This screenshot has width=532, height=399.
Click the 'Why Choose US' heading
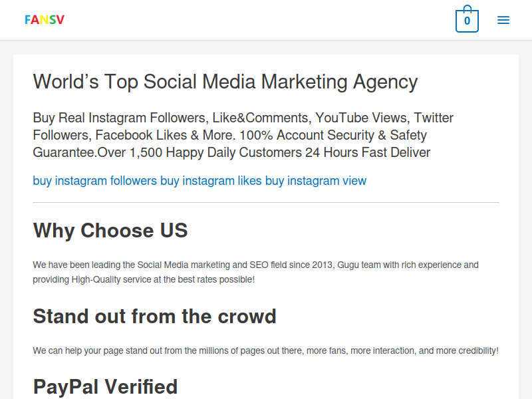point(110,230)
